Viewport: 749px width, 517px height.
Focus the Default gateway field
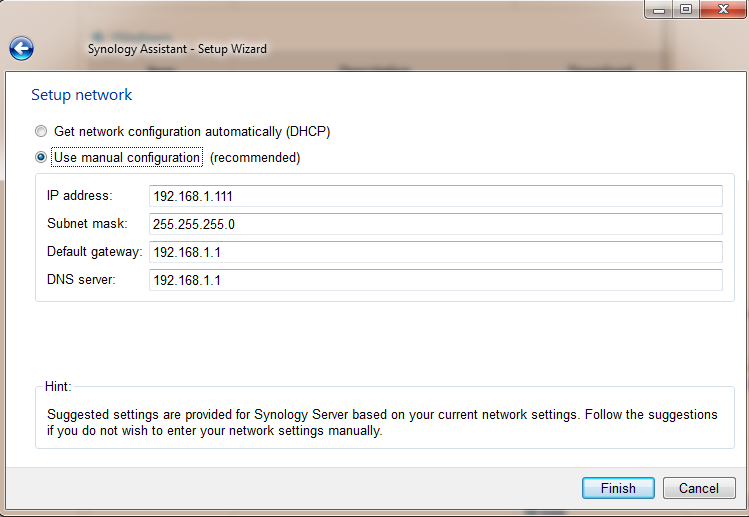coord(435,252)
